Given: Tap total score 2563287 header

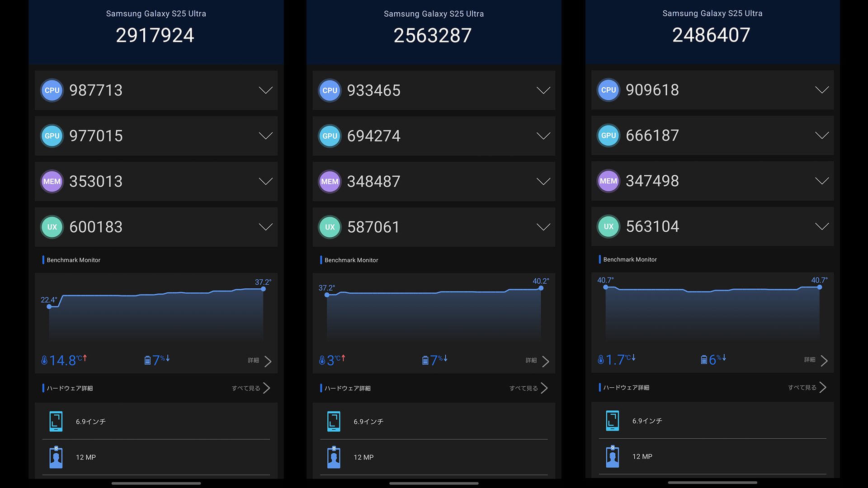Looking at the screenshot, I should pos(433,35).
